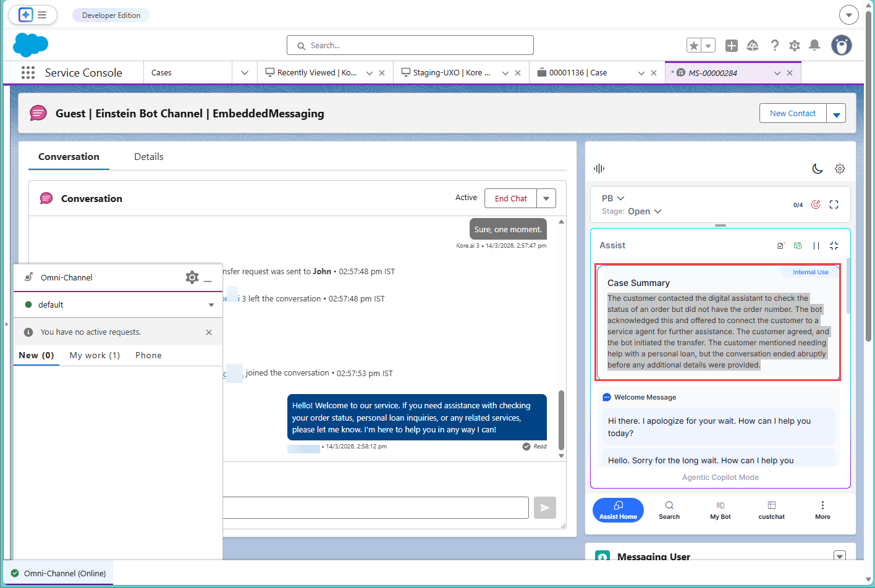Viewport: 875px width, 588px height.
Task: Close the MS-00000284 tab
Action: (x=790, y=73)
